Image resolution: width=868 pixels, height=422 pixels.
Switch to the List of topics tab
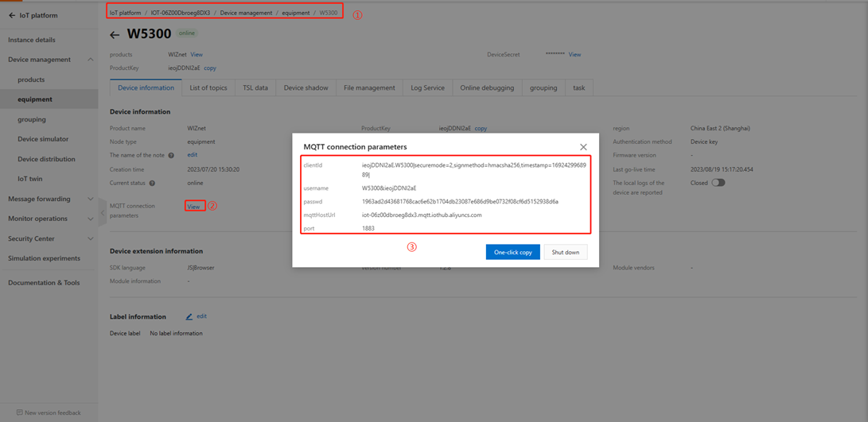point(208,88)
